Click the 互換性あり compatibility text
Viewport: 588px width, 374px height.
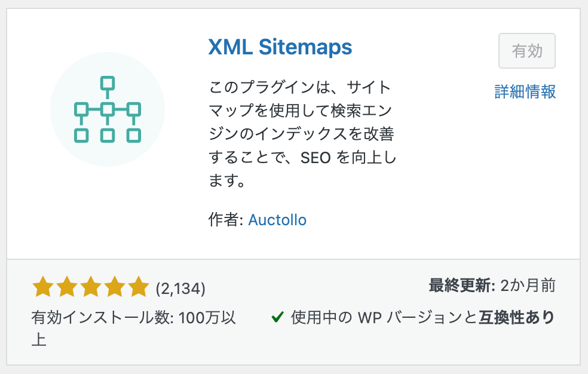tap(516, 317)
